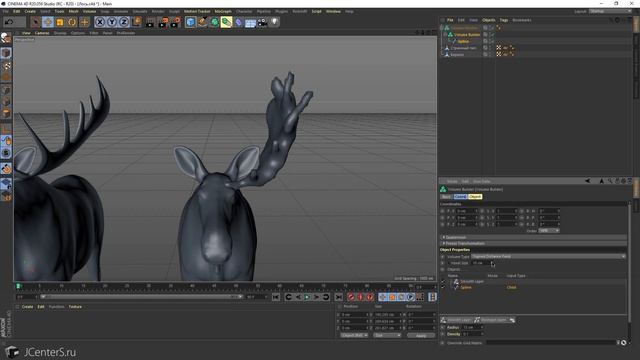Jump to start of the timeline
Viewport: 640px width, 360px height.
click(276, 297)
